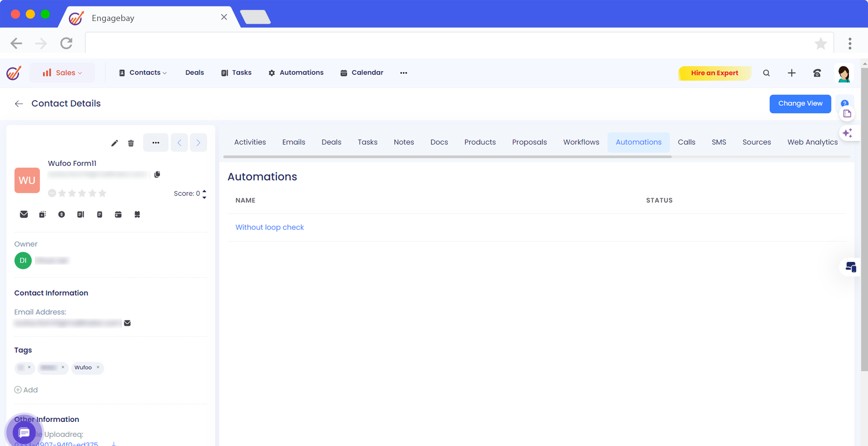868x446 pixels.
Task: Click the pencil edit contact icon
Action: (114, 143)
